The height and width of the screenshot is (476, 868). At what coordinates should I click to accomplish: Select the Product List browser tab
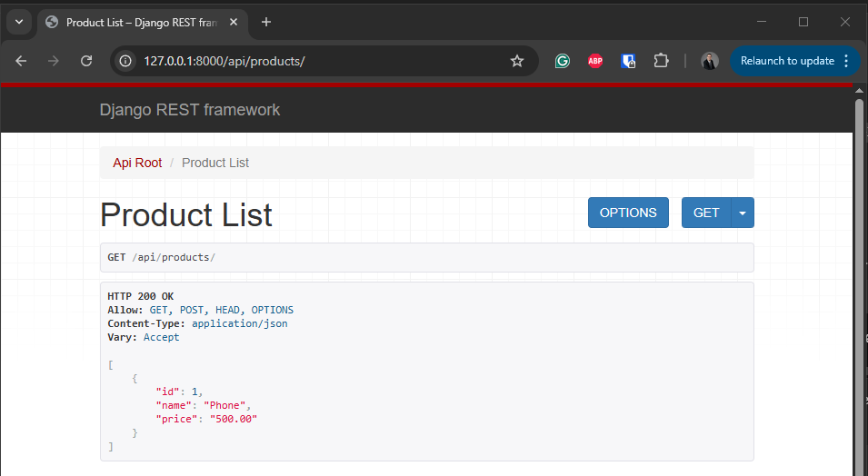click(x=136, y=22)
